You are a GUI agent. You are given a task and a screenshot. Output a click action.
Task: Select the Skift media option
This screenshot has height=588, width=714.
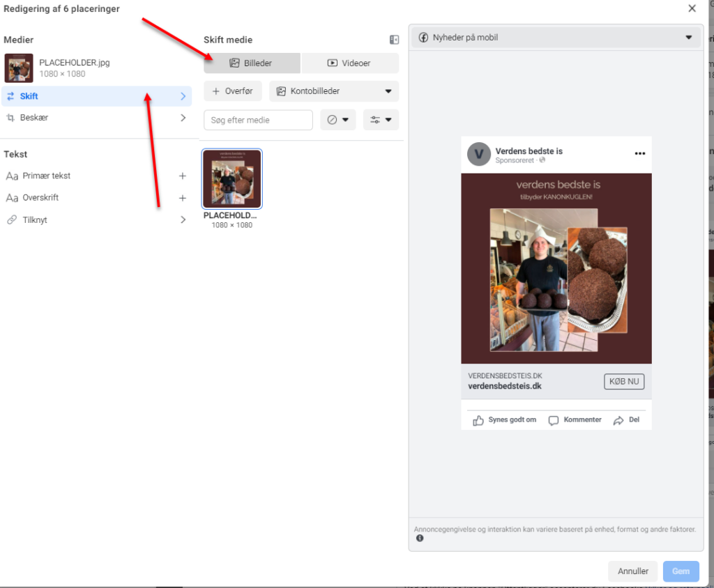point(96,96)
